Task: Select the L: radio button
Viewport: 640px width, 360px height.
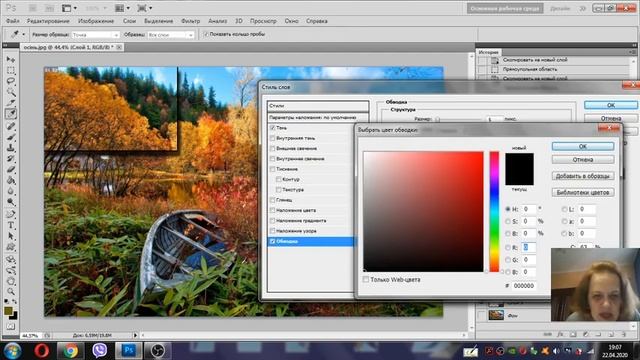Action: tap(564, 209)
